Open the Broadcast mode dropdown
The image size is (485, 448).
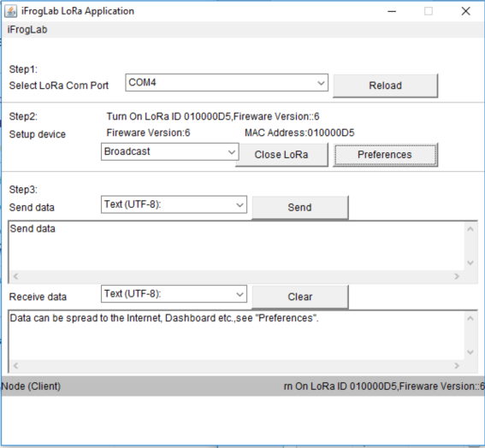(x=170, y=151)
